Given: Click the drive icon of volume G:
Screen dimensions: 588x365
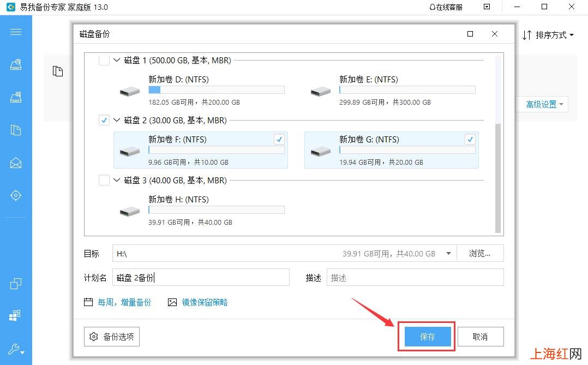Looking at the screenshot, I should pyautogui.click(x=321, y=151).
